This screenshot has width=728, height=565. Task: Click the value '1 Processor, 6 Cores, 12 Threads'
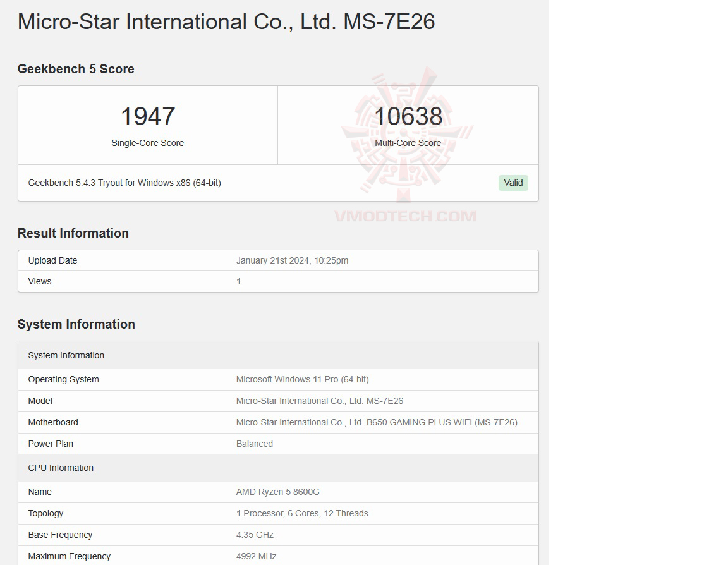pyautogui.click(x=302, y=513)
